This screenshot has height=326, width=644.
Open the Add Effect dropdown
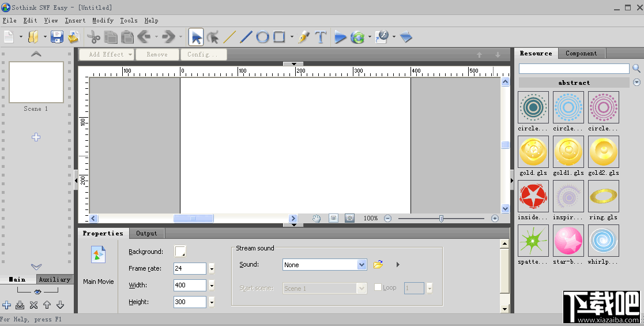click(107, 54)
